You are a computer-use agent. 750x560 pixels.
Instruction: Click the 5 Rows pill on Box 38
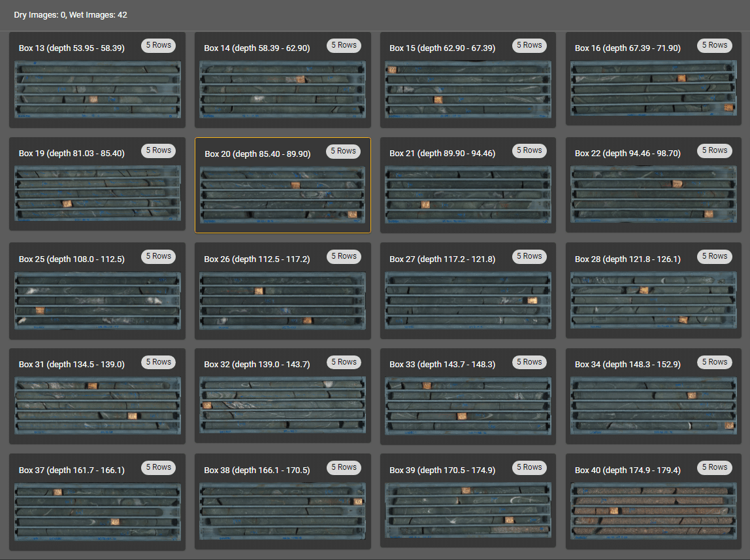tap(344, 467)
